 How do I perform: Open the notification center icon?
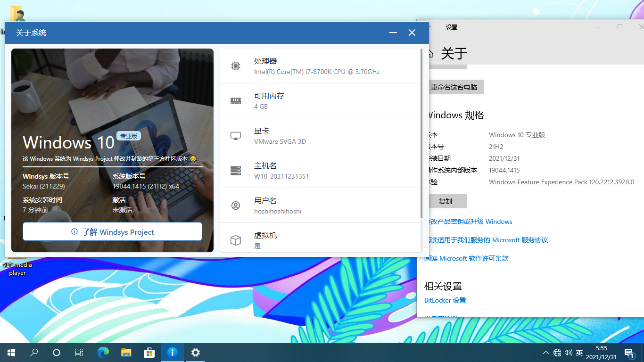[629, 353]
